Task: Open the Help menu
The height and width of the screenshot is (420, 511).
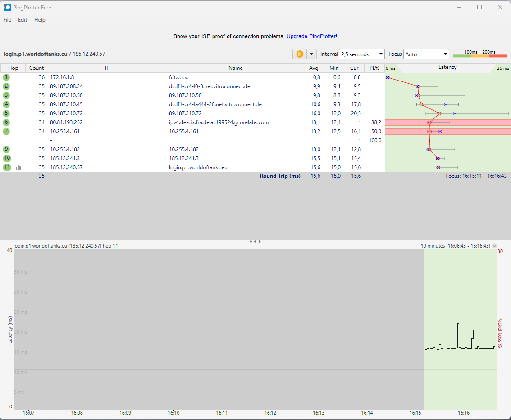Action: [40, 19]
